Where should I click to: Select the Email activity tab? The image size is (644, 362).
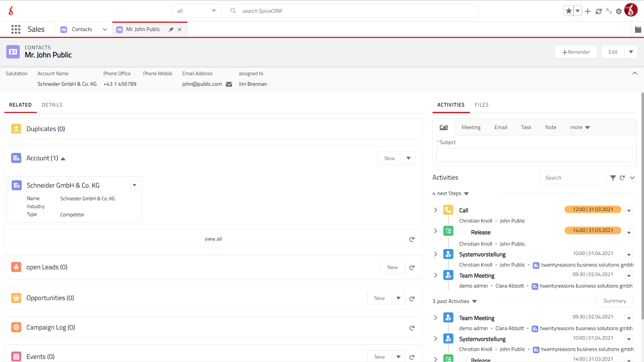[x=501, y=127]
